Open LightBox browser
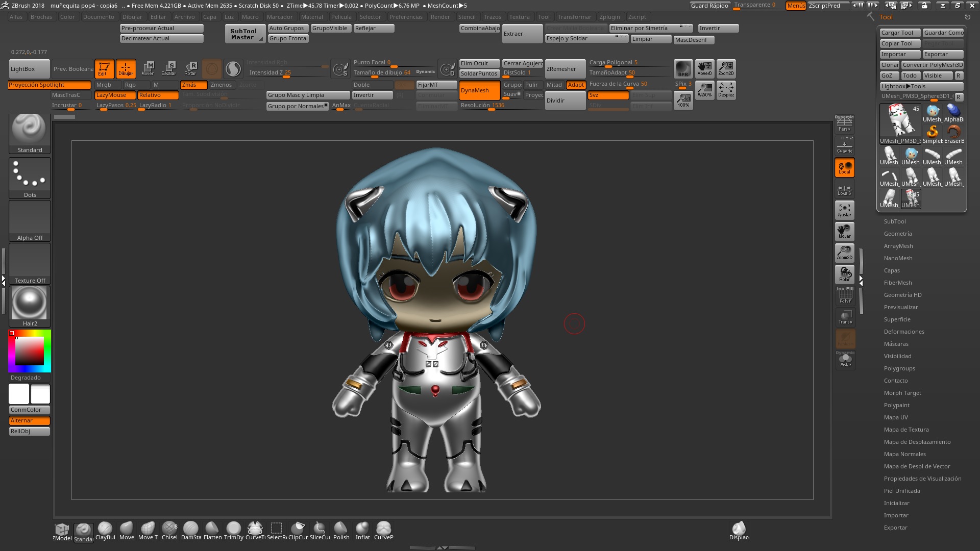This screenshot has width=980, height=551. click(x=30, y=69)
